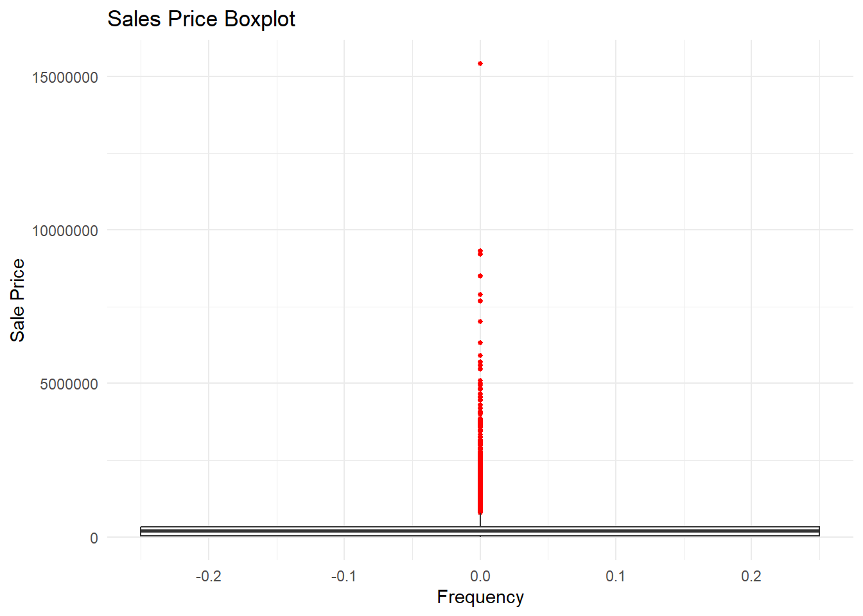Image resolution: width=863 pixels, height=616 pixels.
Task: Click the "Sale Price" y-axis label
Action: [x=17, y=300]
